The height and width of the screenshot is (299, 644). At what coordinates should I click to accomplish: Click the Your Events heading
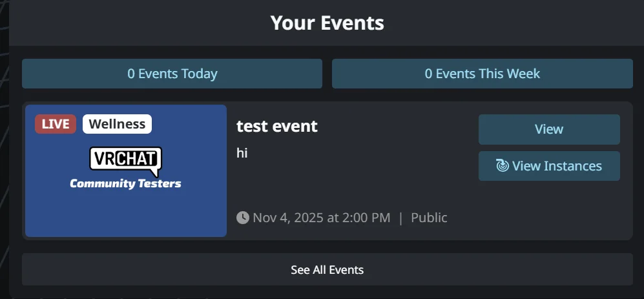327,23
